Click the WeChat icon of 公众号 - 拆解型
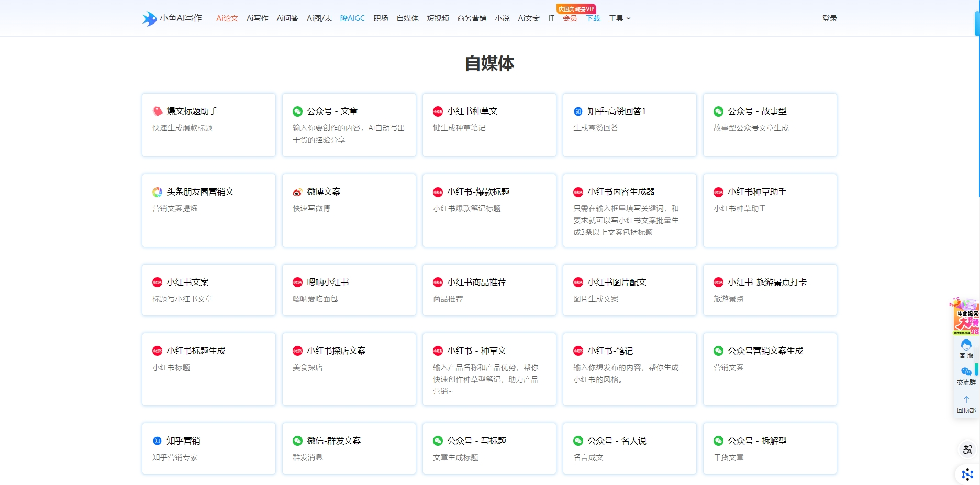Image resolution: width=980 pixels, height=485 pixels. 718,441
